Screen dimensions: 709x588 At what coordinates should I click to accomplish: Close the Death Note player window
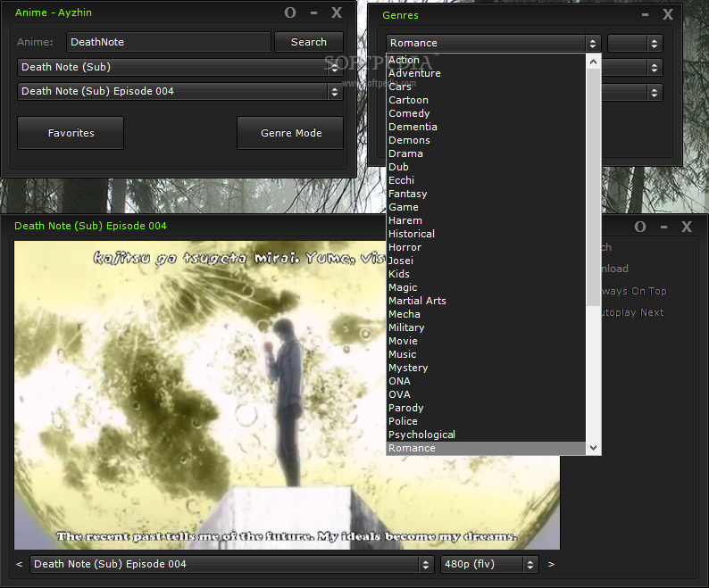[x=687, y=227]
